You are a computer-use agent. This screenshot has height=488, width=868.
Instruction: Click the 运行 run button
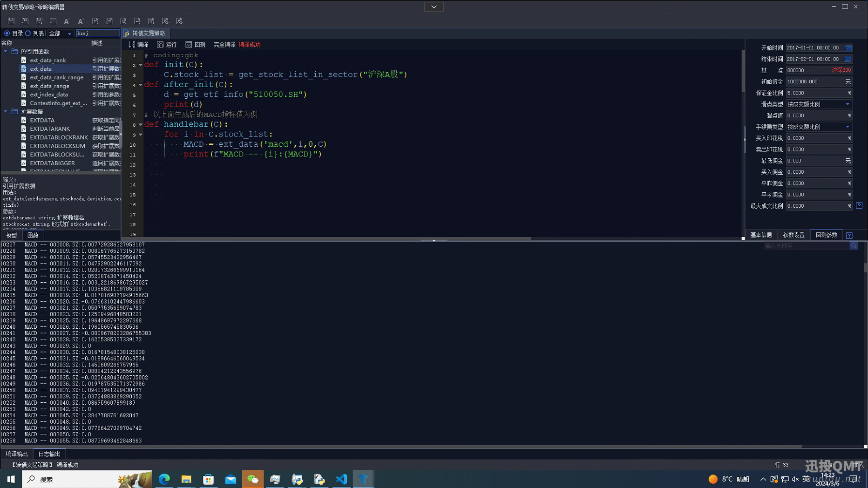[167, 45]
